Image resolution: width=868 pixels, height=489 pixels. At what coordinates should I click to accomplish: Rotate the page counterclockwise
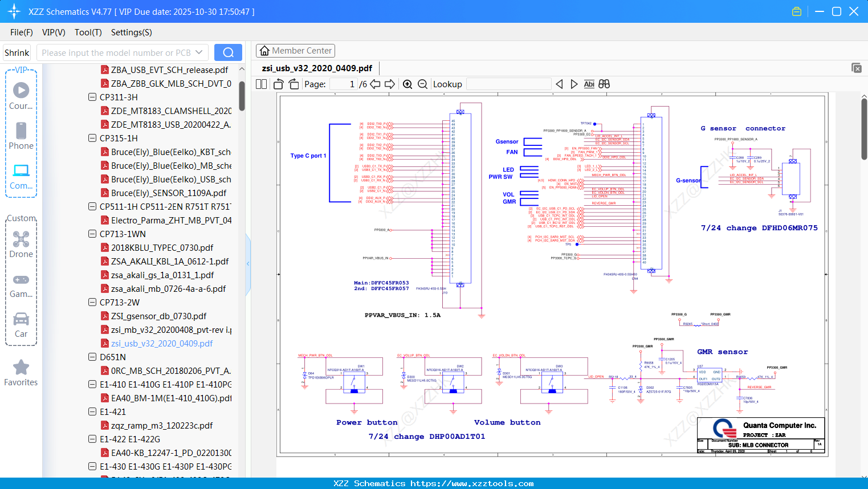[x=279, y=84]
